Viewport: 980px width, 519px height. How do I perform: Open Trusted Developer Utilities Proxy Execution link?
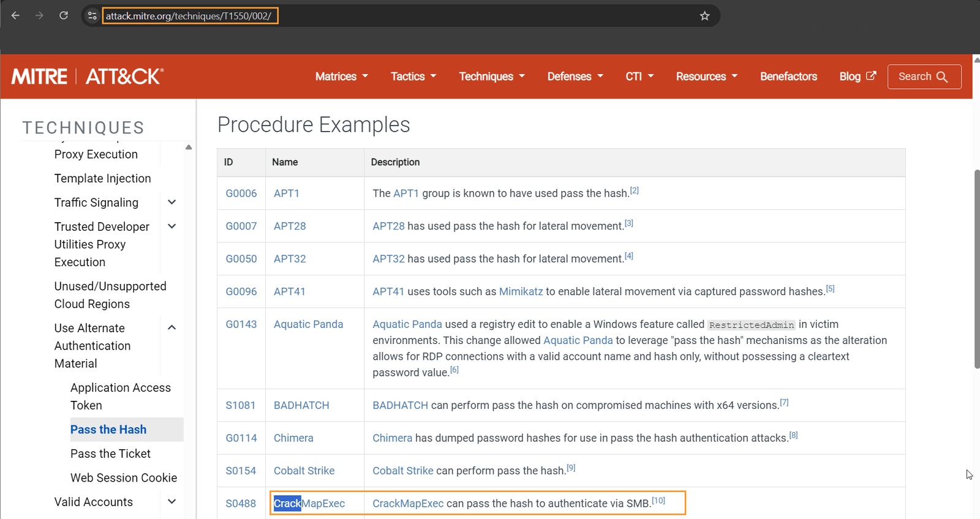point(102,244)
